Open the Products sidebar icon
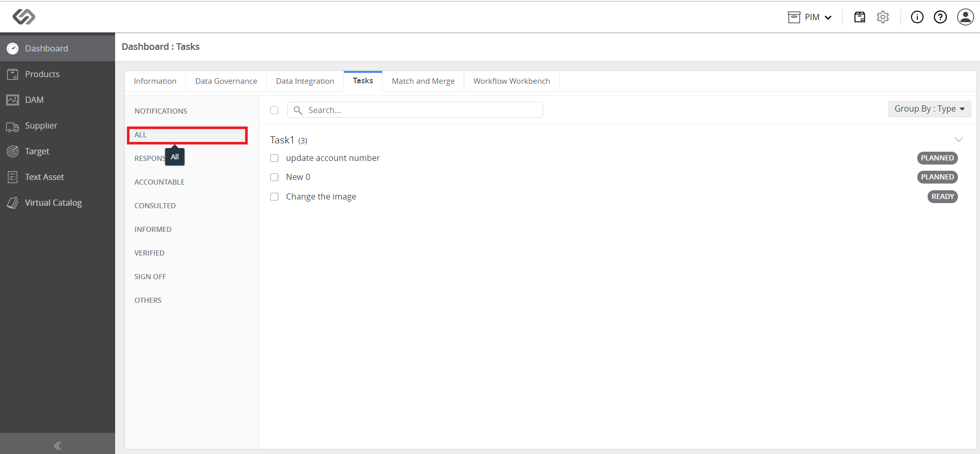The height and width of the screenshot is (454, 980). 13,74
